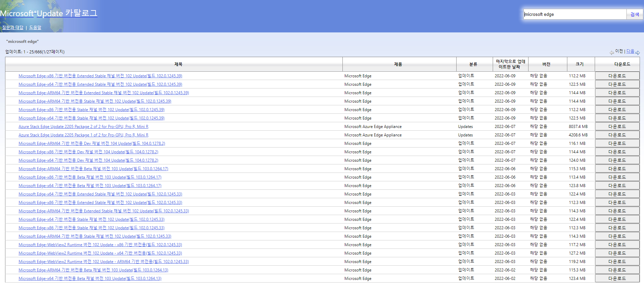Click '다운로드' for Azure Stack Package 1 of 2
This screenshot has height=288, width=644.
[617, 135]
